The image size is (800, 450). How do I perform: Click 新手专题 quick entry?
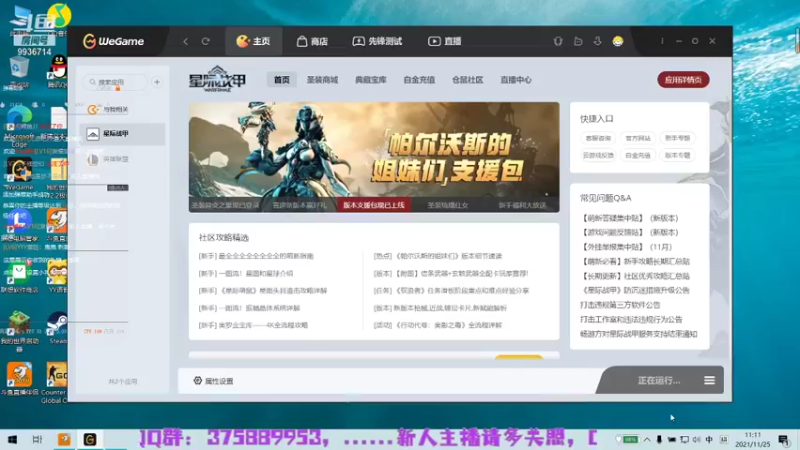pos(678,138)
